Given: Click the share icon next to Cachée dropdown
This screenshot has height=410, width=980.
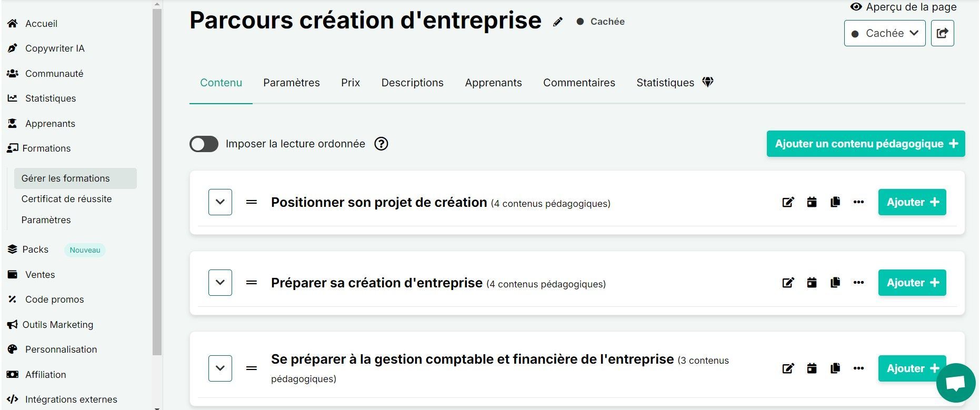Looking at the screenshot, I should [942, 33].
